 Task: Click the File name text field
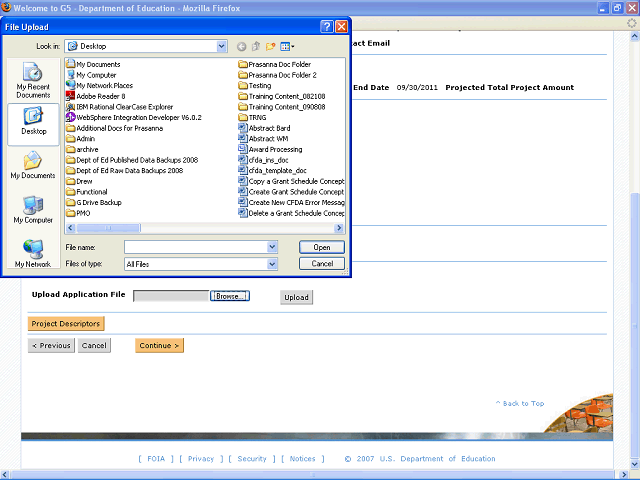(x=196, y=247)
